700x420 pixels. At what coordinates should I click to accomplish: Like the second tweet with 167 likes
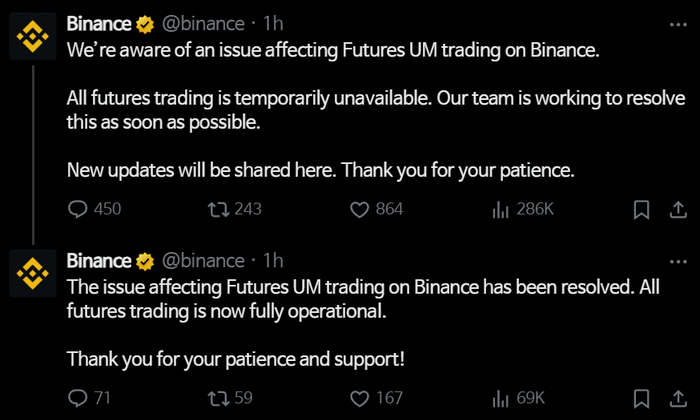click(x=361, y=398)
